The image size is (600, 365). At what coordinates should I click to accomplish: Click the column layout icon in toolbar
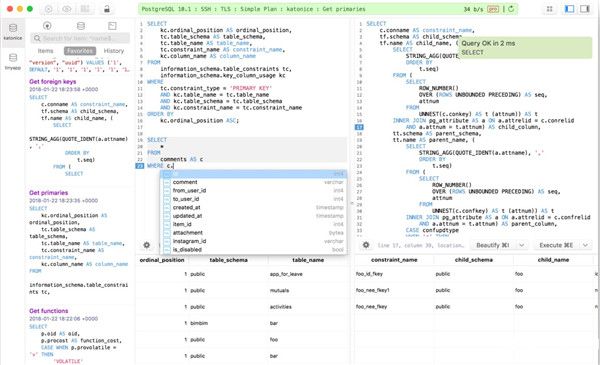85,9
